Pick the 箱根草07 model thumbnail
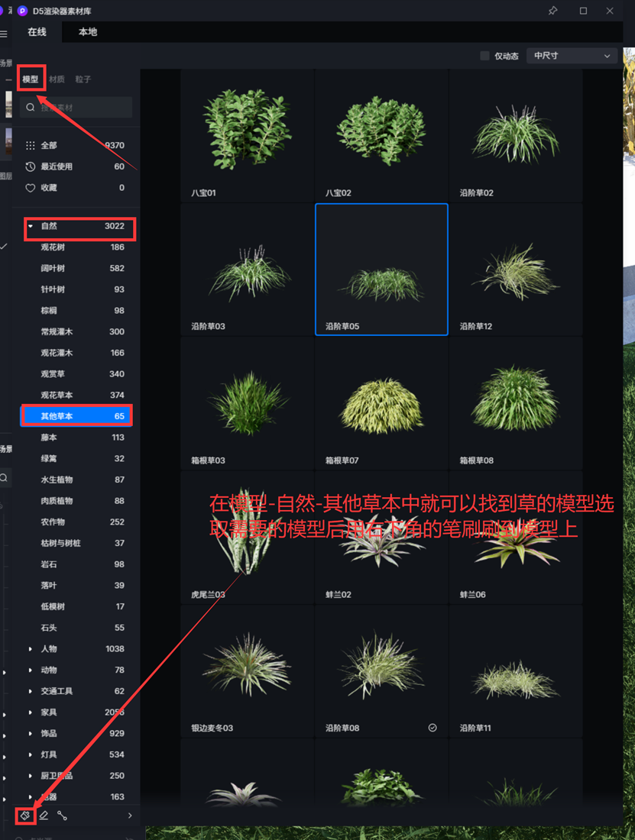635x840 pixels. (381, 403)
